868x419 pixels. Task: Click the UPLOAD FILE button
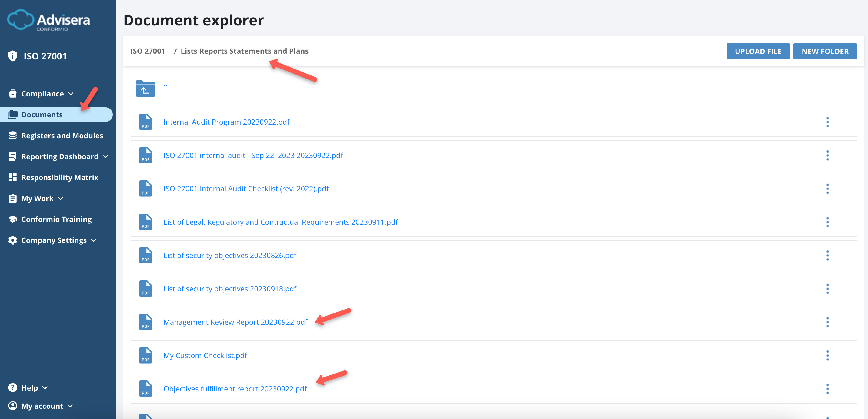coord(758,51)
